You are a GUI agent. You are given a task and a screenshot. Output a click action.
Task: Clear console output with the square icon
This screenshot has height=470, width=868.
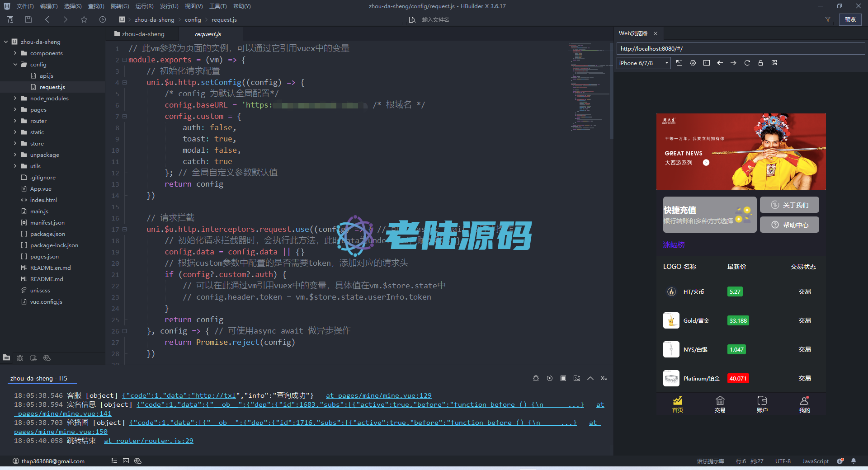(x=563, y=378)
